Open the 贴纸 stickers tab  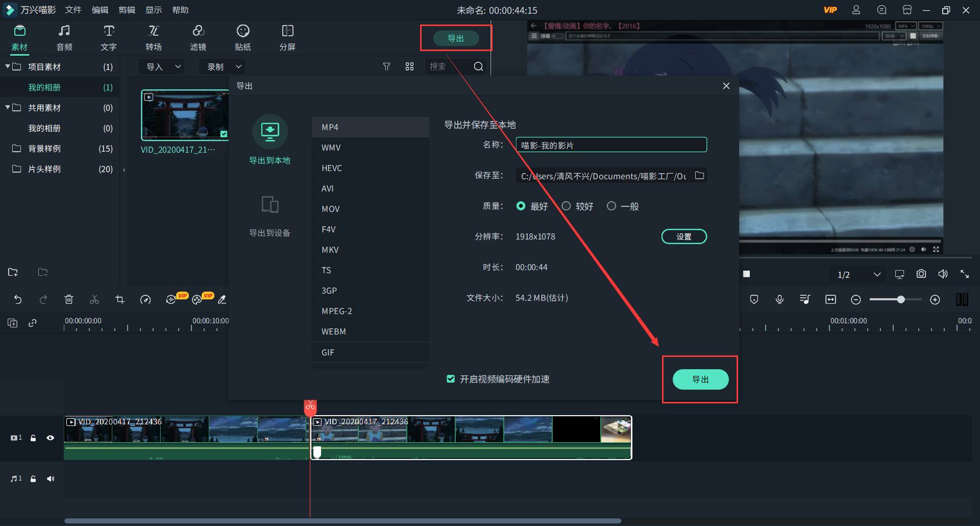(243, 38)
